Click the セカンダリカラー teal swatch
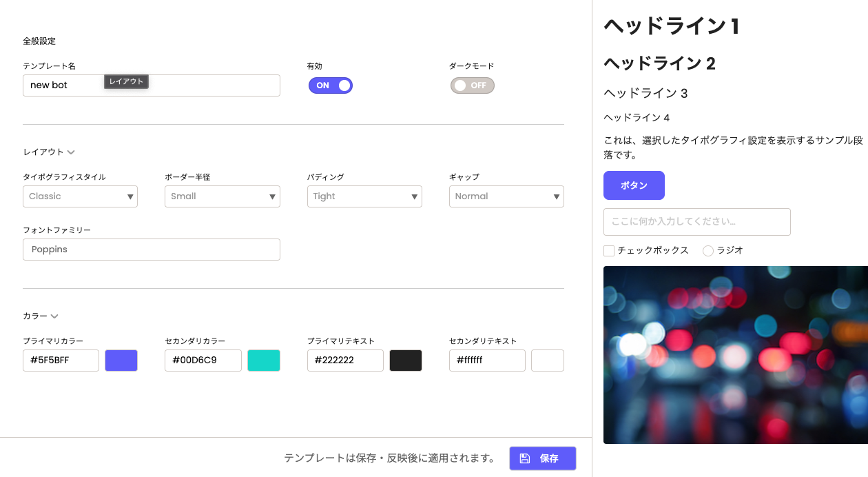The height and width of the screenshot is (477, 868). click(264, 361)
